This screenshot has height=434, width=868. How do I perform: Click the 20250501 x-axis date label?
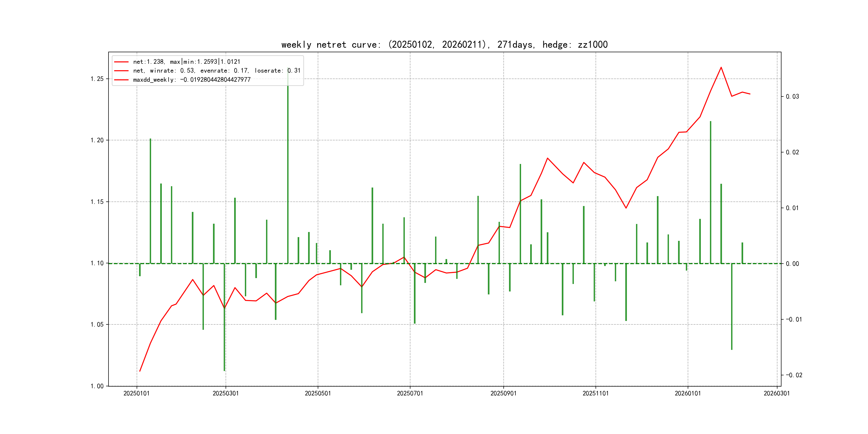tap(318, 394)
